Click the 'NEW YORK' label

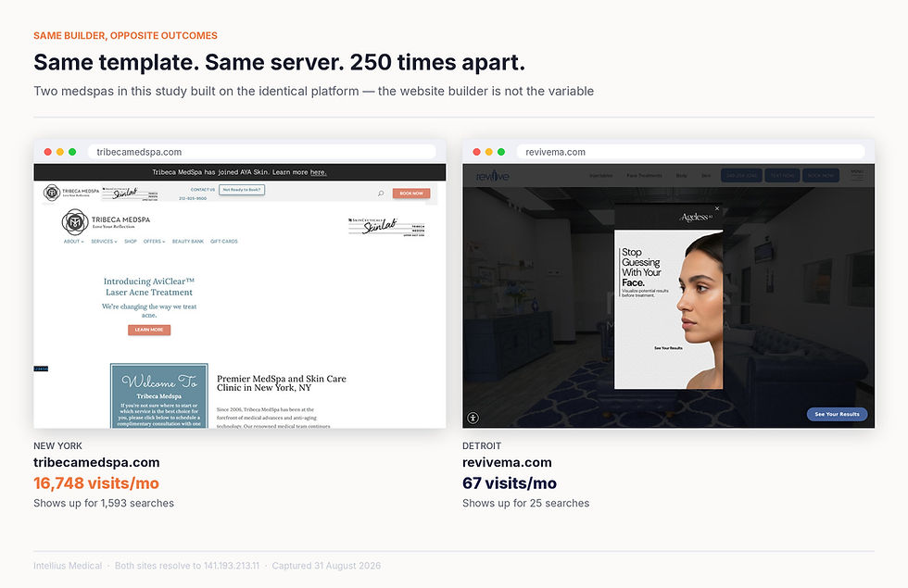[57, 446]
